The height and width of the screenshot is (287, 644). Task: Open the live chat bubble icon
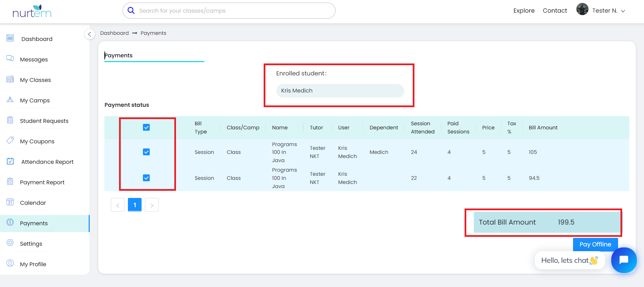[624, 260]
